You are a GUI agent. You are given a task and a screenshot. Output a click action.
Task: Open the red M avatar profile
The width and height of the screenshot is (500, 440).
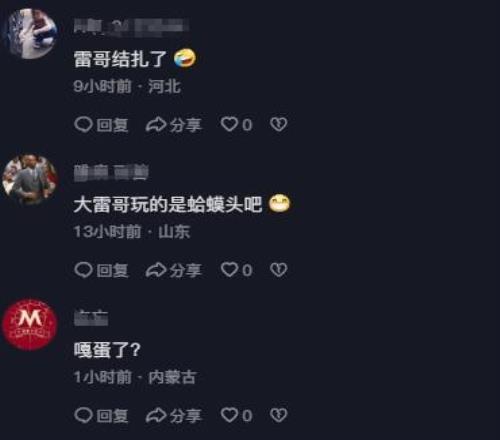click(30, 324)
